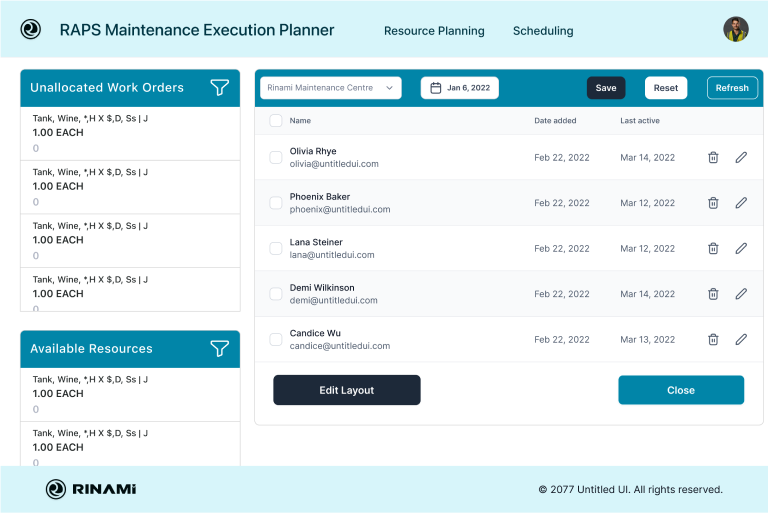Open filter for Unallocated Work Orders

point(220,88)
